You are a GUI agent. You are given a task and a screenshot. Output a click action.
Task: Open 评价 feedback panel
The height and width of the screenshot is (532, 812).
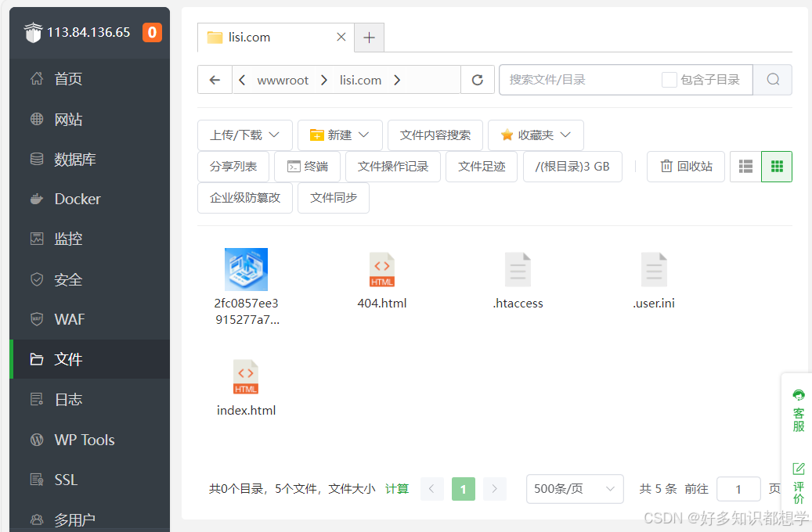tap(799, 483)
